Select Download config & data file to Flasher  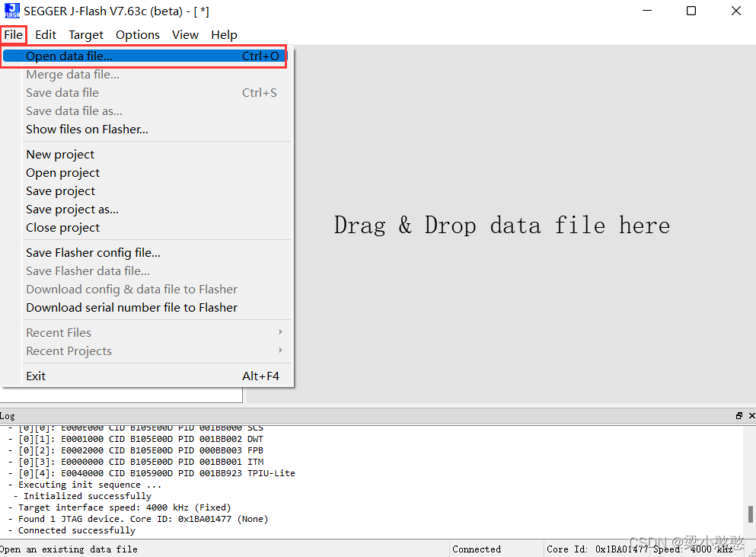(x=147, y=290)
